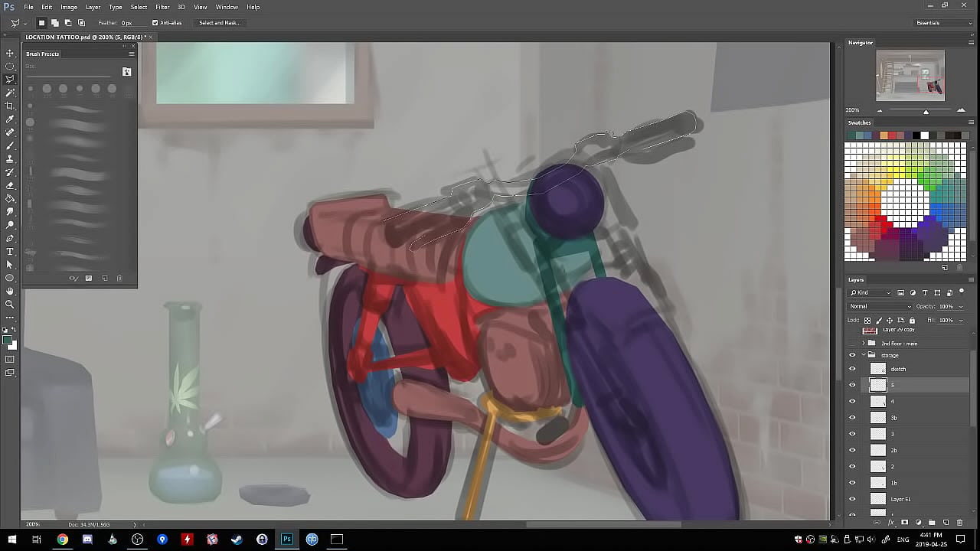This screenshot has width=980, height=551.
Task: Toggle the Anti-alias checkbox
Action: point(155,23)
